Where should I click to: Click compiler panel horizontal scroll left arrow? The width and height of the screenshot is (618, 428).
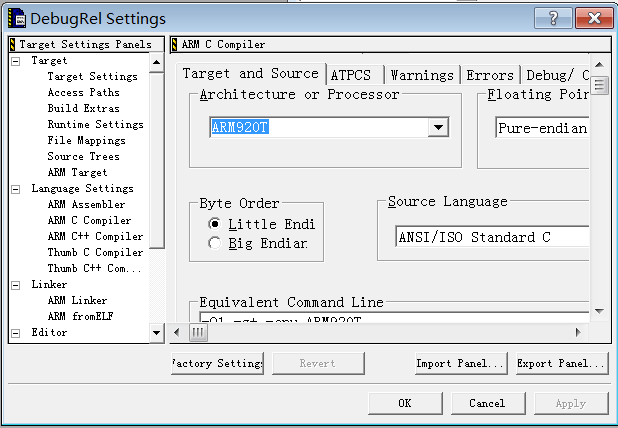pyautogui.click(x=177, y=333)
